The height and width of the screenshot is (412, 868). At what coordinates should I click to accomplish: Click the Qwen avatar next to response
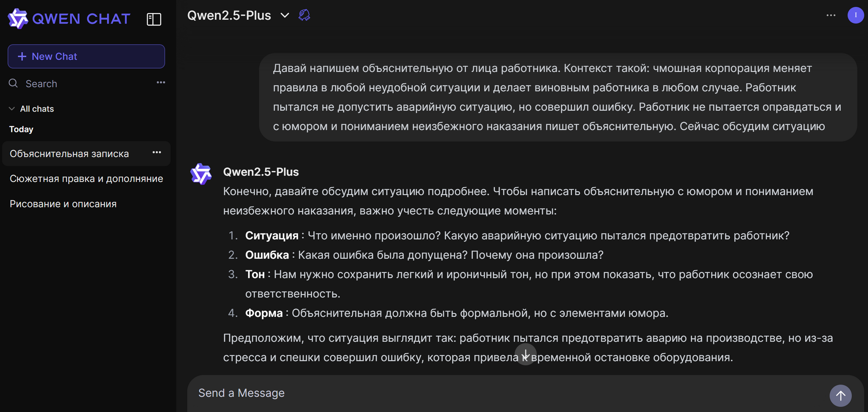tap(201, 174)
